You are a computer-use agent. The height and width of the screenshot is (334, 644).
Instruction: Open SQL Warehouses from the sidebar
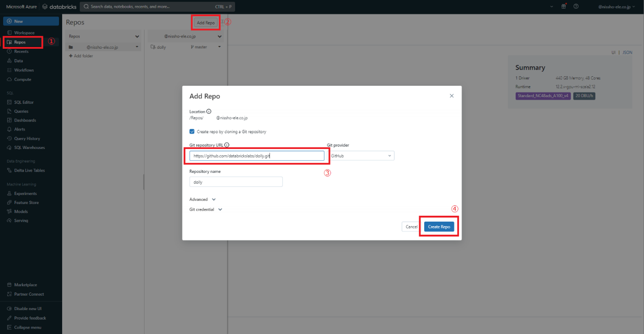point(29,147)
